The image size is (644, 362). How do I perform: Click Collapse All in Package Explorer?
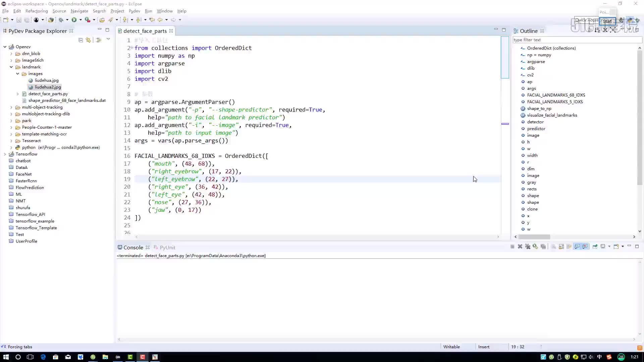pyautogui.click(x=81, y=40)
